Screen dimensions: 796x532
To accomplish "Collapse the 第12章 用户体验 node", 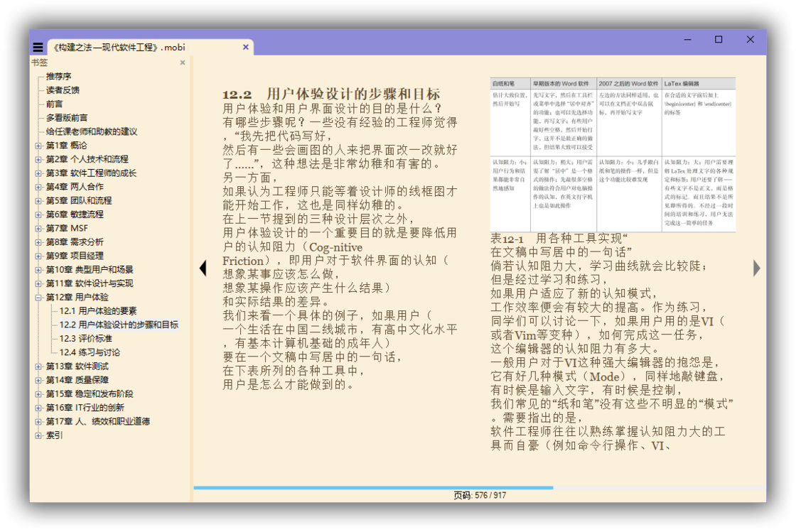I will pyautogui.click(x=38, y=298).
